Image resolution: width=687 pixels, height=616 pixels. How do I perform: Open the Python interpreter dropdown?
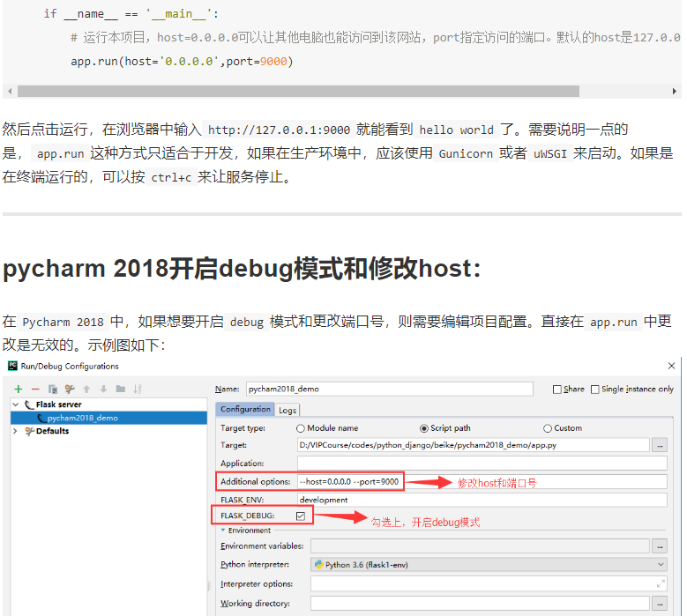tap(661, 565)
